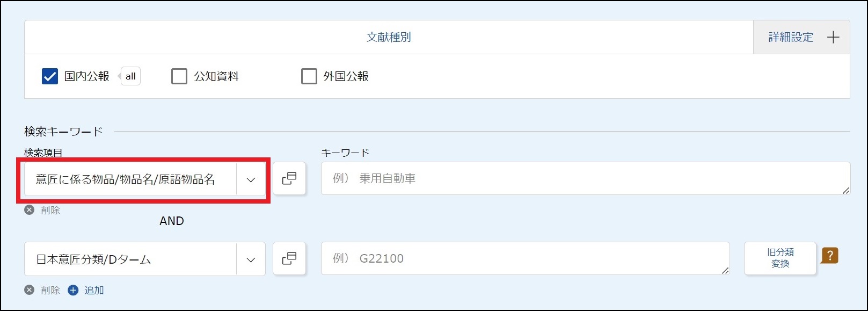Click the brown question mark help icon

829,256
